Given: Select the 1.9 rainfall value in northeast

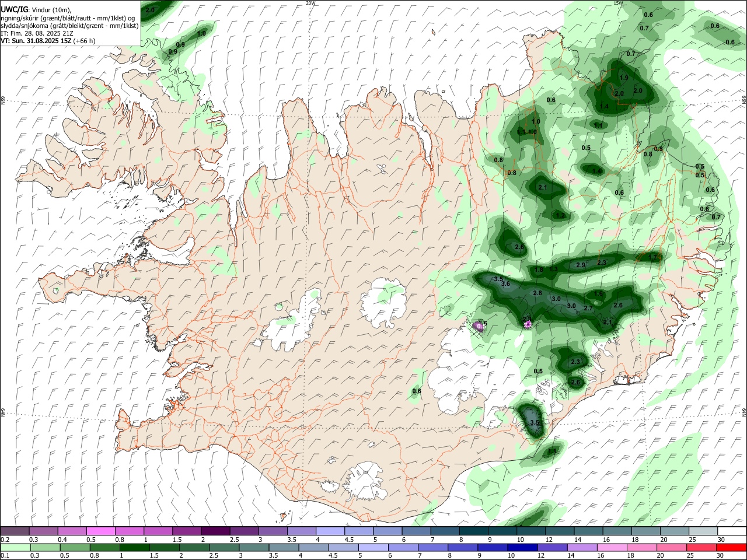Looking at the screenshot, I should (624, 78).
